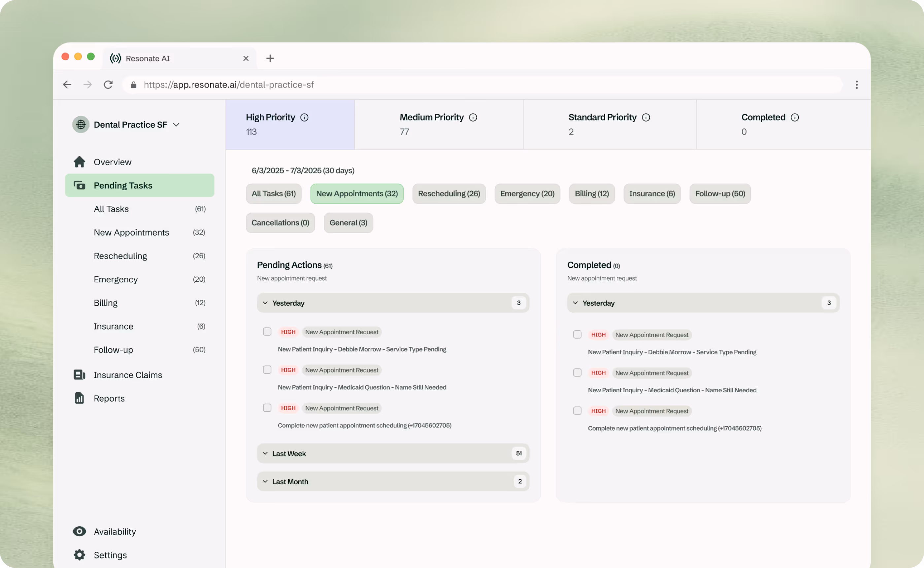Screen dimensions: 924x568
Task: Open a new browser tab with plus
Action: coord(270,58)
